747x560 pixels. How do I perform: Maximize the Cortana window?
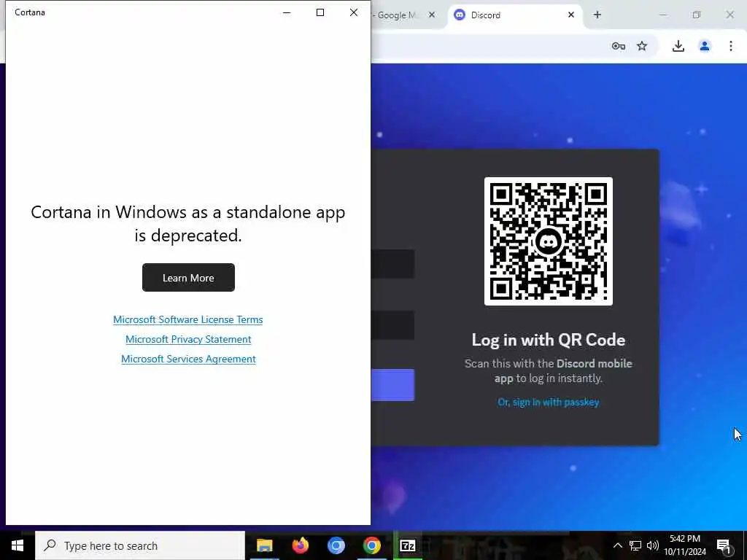pyautogui.click(x=320, y=13)
